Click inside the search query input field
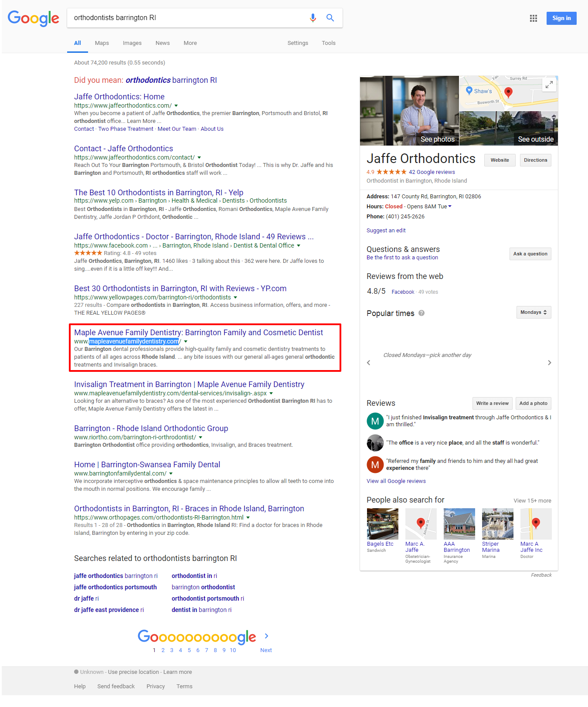This screenshot has width=588, height=707. (x=187, y=18)
